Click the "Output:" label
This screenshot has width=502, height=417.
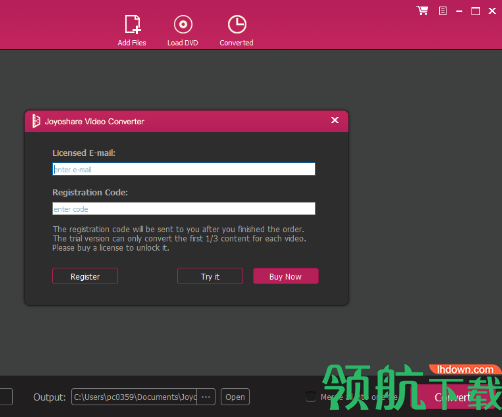point(49,397)
